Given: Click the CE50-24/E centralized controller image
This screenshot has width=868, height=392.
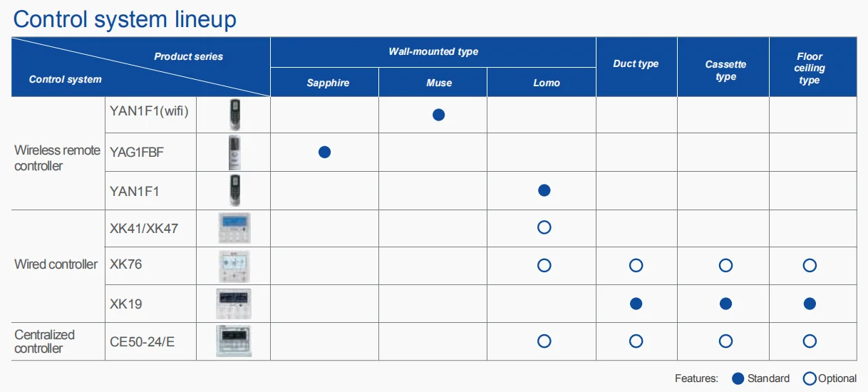Looking at the screenshot, I should point(234,341).
